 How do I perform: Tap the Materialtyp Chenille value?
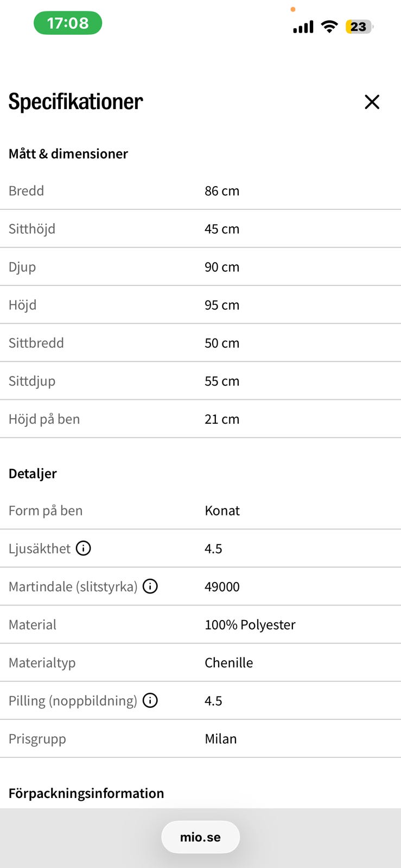[x=229, y=663]
